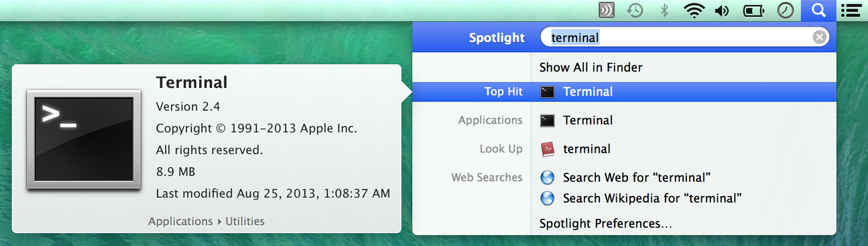868x246 pixels.
Task: Click the Terminal title in preview
Action: point(192,83)
